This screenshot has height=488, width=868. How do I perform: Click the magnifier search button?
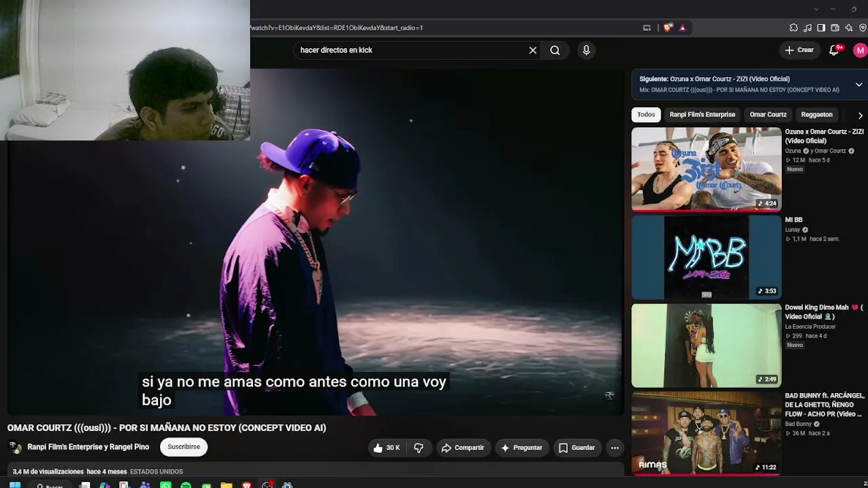pyautogui.click(x=555, y=50)
